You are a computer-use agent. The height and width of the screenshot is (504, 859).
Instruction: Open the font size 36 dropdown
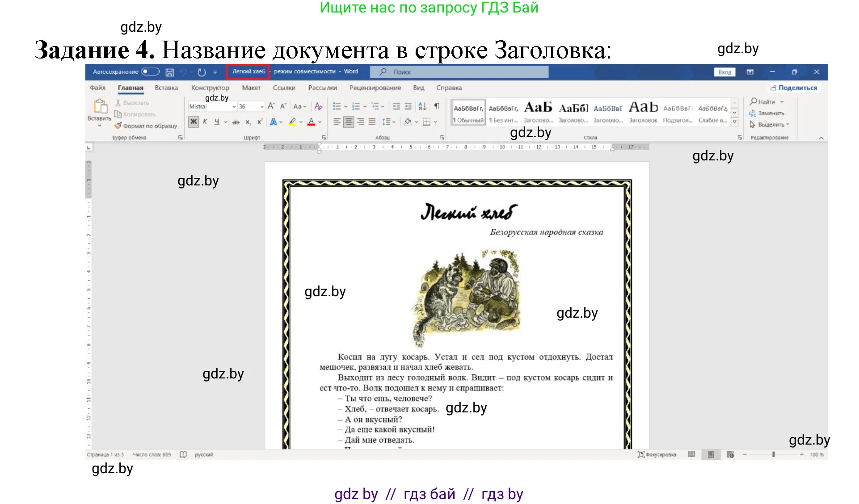262,107
